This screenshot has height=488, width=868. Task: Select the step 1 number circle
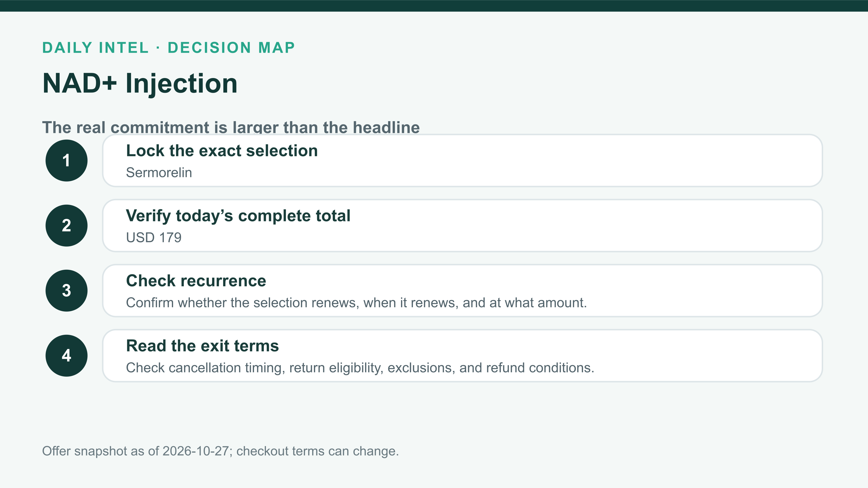tap(66, 160)
